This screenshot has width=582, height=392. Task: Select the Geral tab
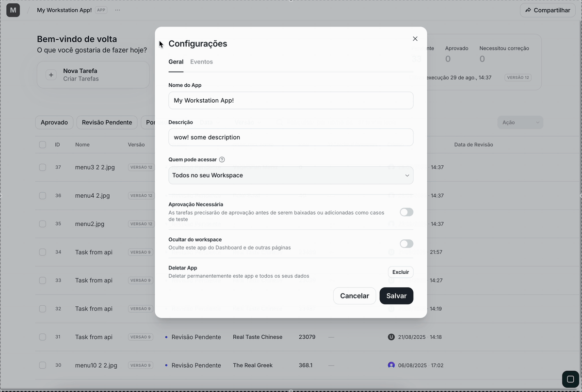point(176,62)
